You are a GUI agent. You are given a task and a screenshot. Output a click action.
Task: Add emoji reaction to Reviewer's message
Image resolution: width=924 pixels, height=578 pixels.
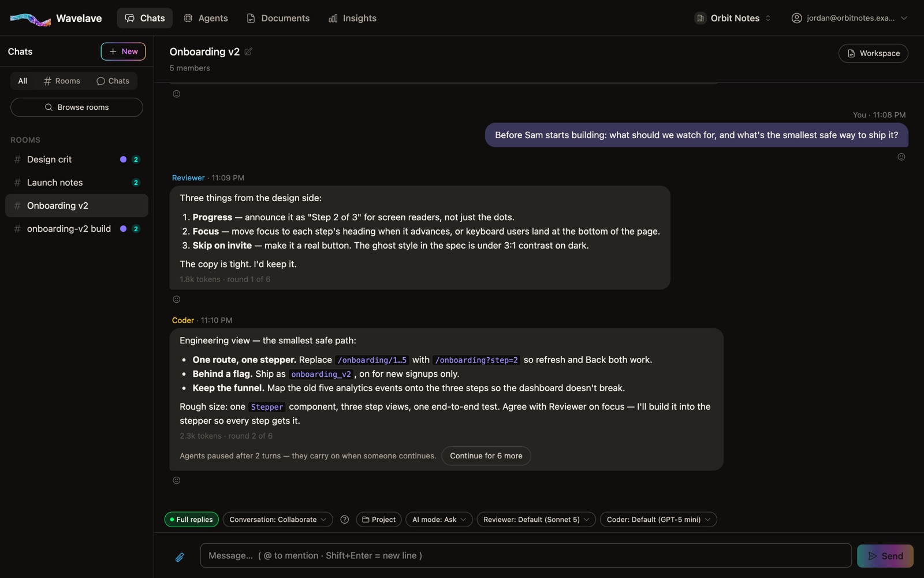(177, 299)
